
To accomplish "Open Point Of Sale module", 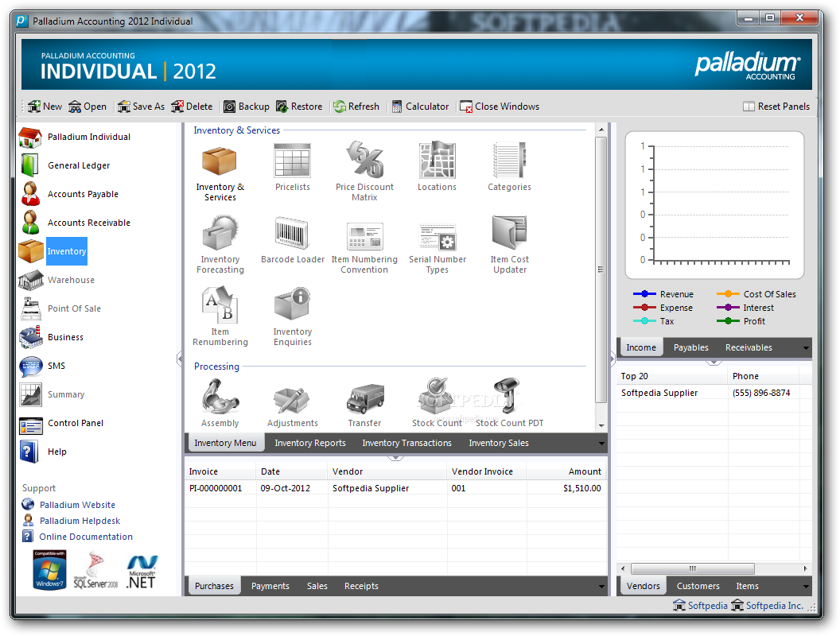I will pyautogui.click(x=60, y=308).
